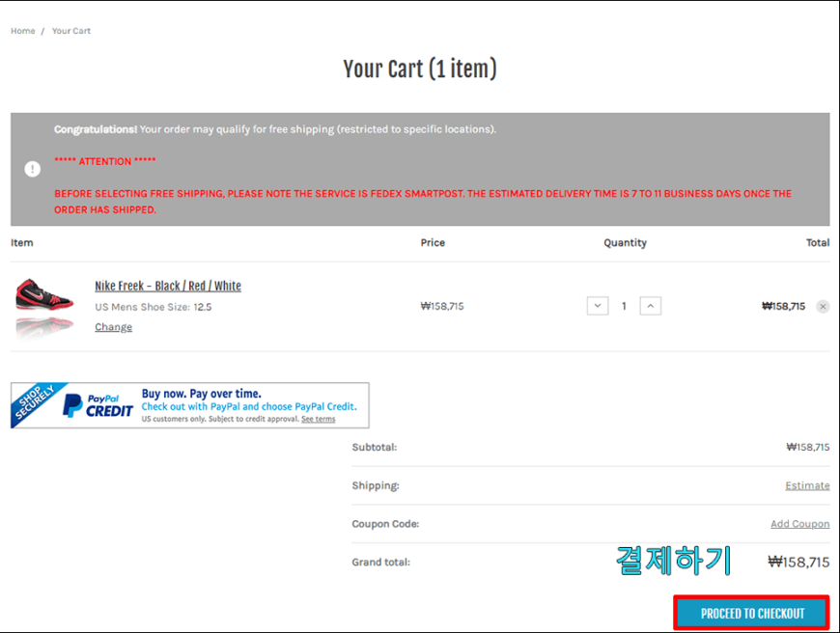Click the PayPal Credit logo in banner
This screenshot has width=840, height=633.
(x=98, y=405)
